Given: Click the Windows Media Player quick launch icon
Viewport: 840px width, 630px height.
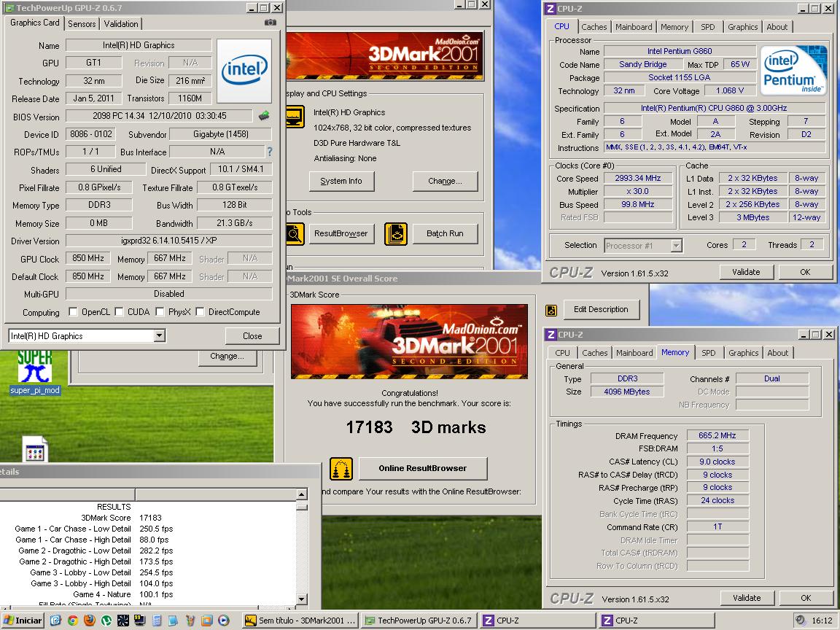Looking at the screenshot, I should click(224, 621).
